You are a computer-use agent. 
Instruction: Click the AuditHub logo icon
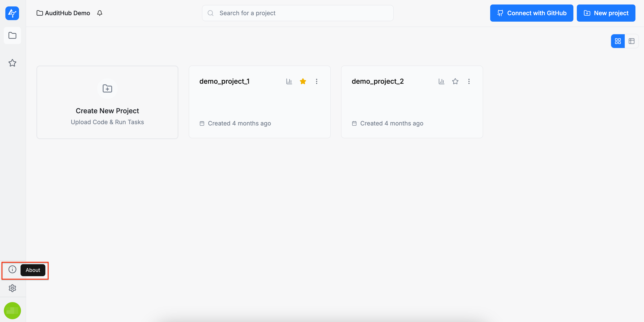pyautogui.click(x=12, y=13)
